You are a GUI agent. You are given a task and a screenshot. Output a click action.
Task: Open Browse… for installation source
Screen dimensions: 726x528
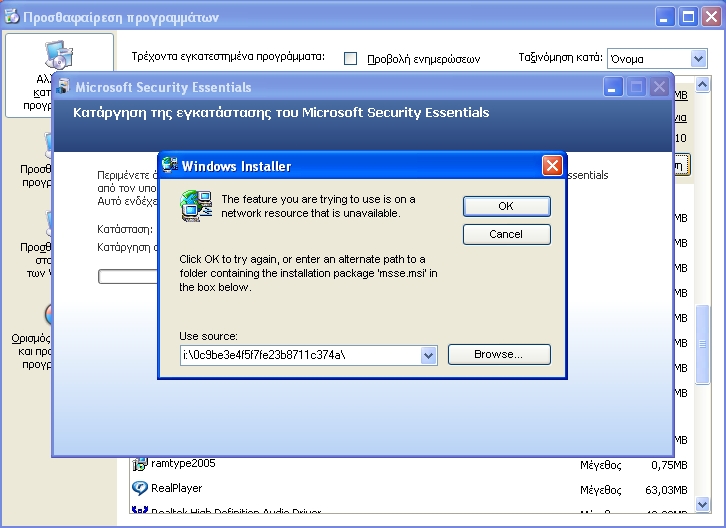tap(499, 354)
